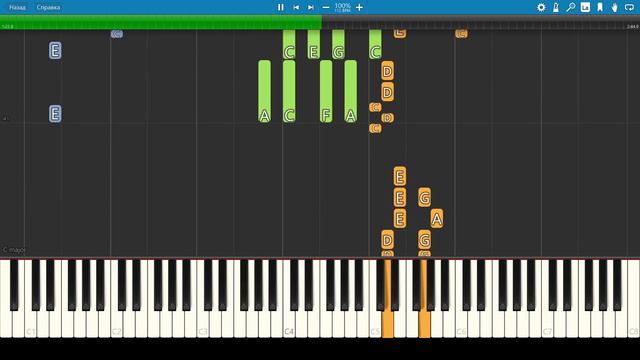Skip forward to the next section
This screenshot has height=360, width=640.
click(x=311, y=7)
